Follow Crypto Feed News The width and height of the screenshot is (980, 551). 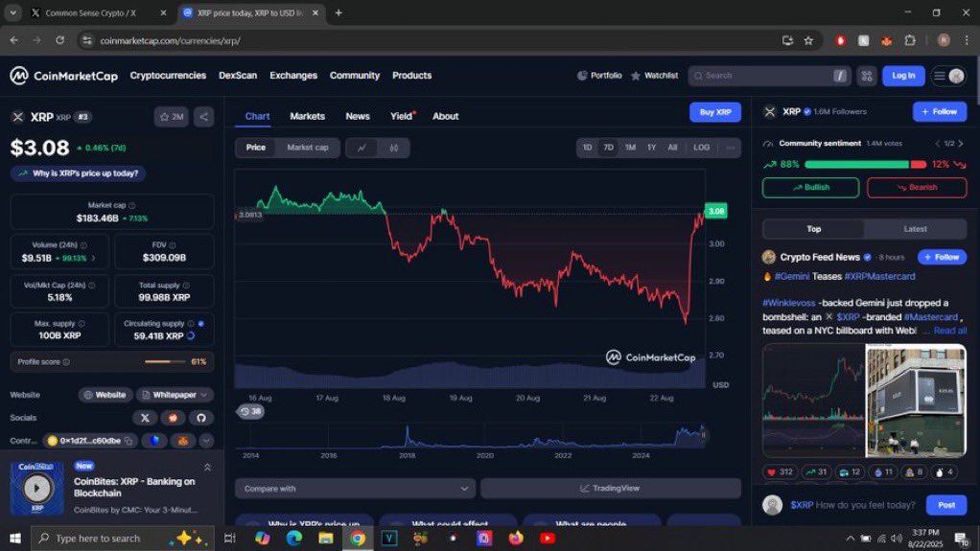pyautogui.click(x=942, y=258)
